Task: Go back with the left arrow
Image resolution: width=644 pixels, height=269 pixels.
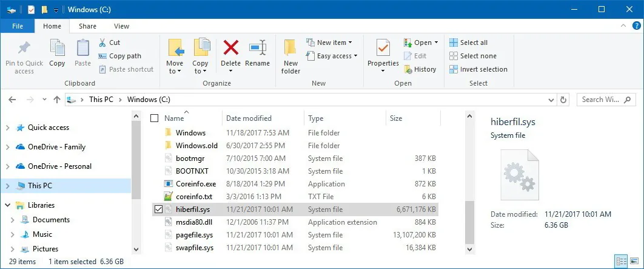Action: point(12,100)
